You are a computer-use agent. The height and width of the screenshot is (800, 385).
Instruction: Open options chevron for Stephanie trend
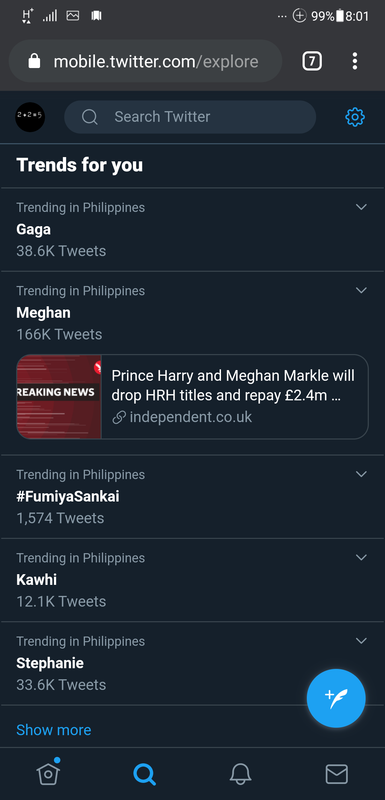(361, 640)
